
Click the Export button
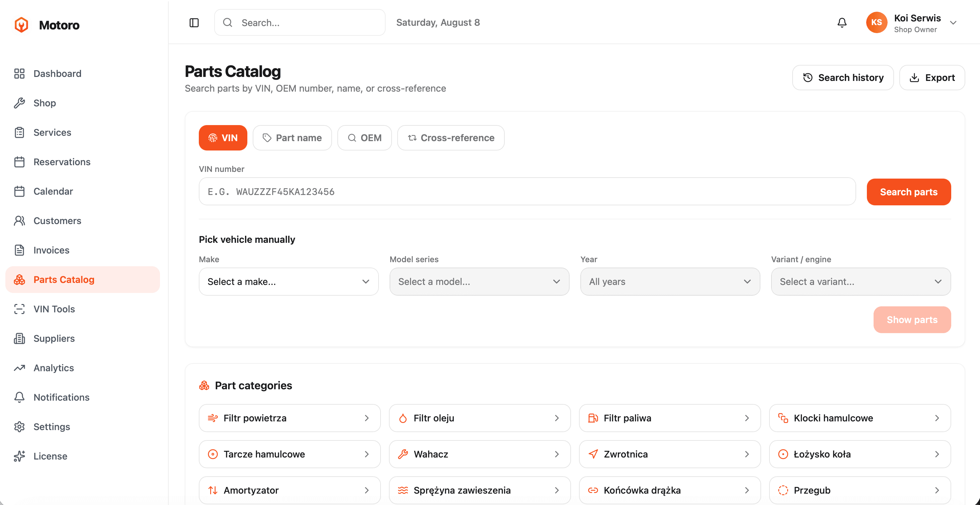point(932,78)
